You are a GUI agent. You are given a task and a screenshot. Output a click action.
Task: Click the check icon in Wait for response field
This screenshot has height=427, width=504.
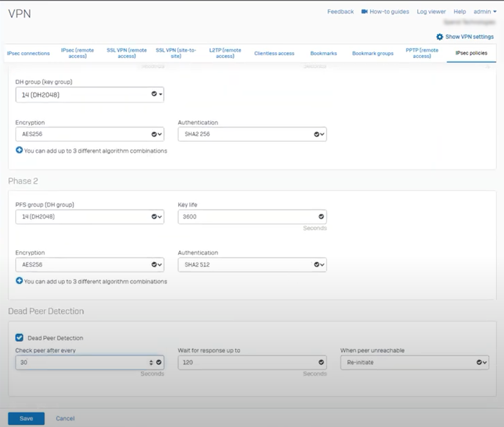pyautogui.click(x=321, y=363)
